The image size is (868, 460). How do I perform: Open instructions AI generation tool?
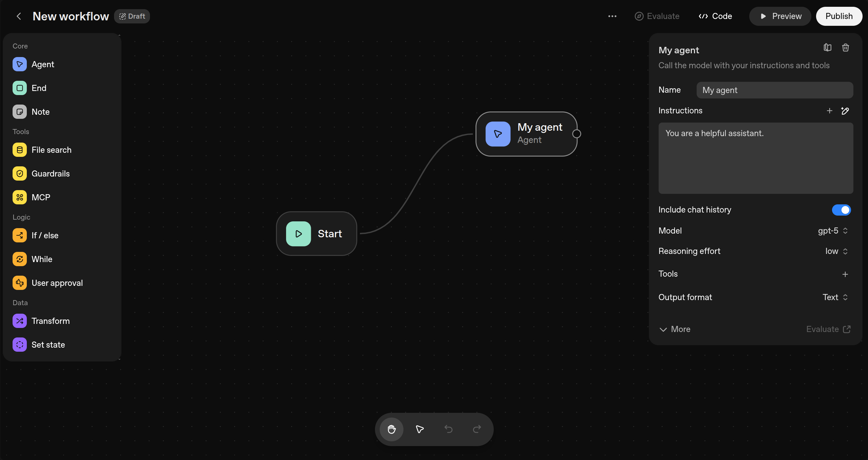[x=845, y=111]
